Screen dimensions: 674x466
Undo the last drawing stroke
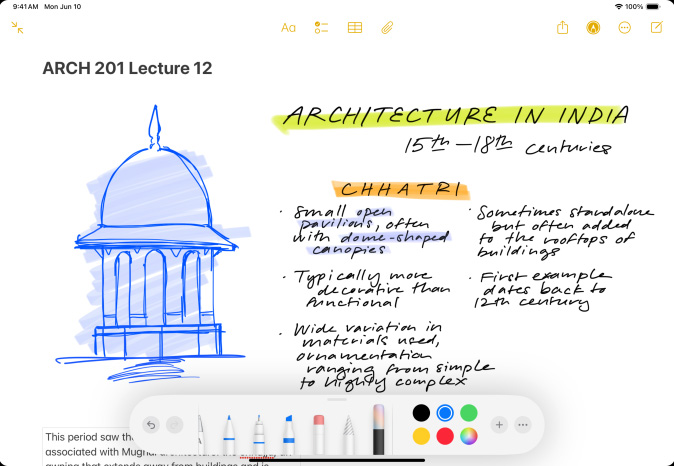click(x=151, y=424)
